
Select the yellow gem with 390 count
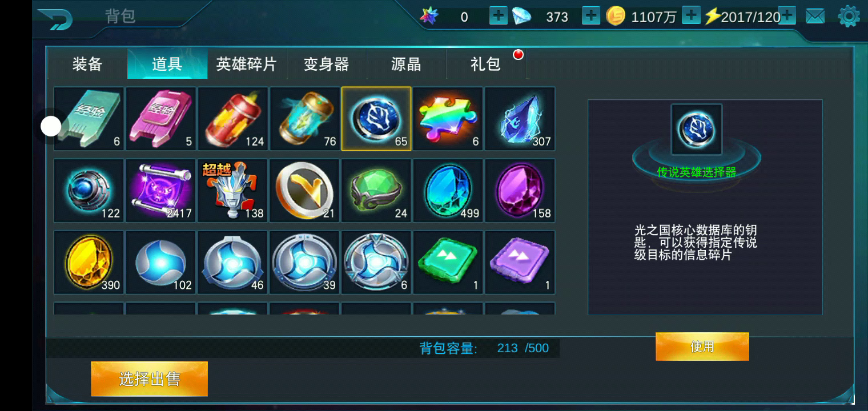(x=89, y=263)
